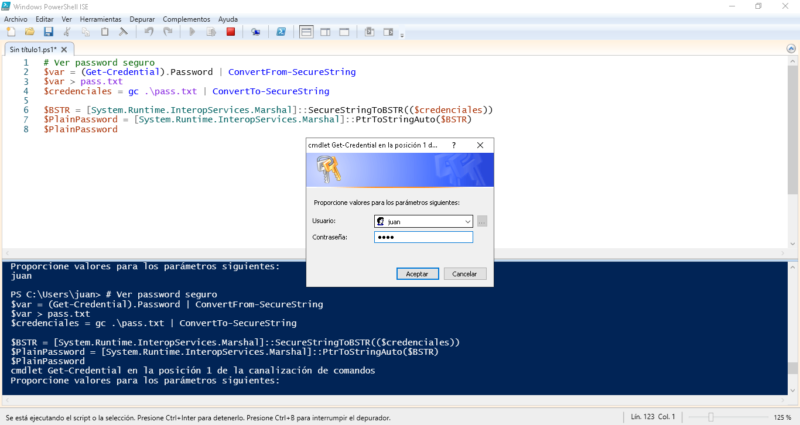Click 'PtrToStringAuto' on script line 7
Image resolution: width=800 pixels, height=425 pixels.
click(395, 119)
